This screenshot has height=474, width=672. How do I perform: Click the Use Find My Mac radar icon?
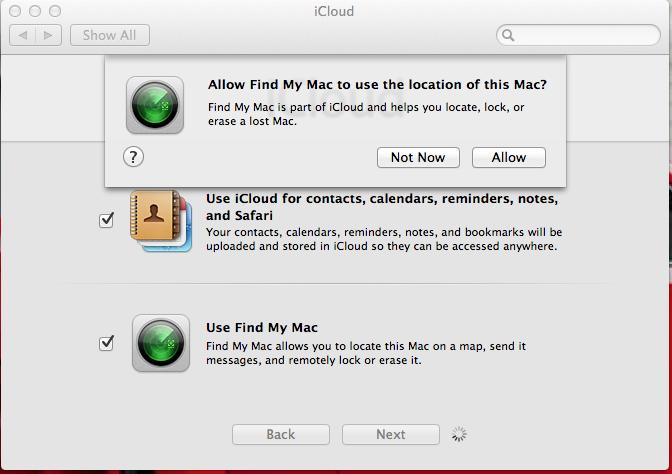click(x=161, y=343)
